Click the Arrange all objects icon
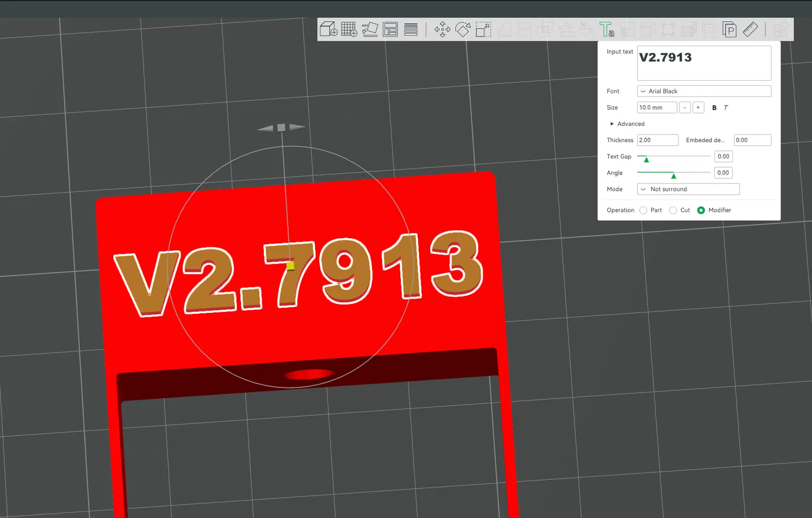This screenshot has height=518, width=812. (x=390, y=29)
